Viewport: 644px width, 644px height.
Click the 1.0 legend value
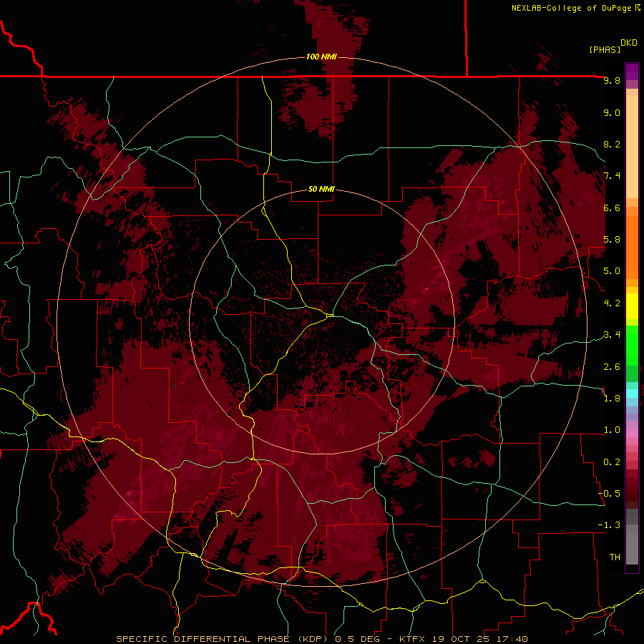click(612, 430)
